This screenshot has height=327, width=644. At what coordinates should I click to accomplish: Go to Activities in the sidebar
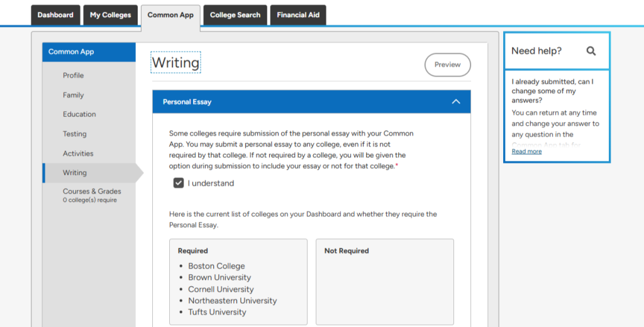(x=78, y=153)
